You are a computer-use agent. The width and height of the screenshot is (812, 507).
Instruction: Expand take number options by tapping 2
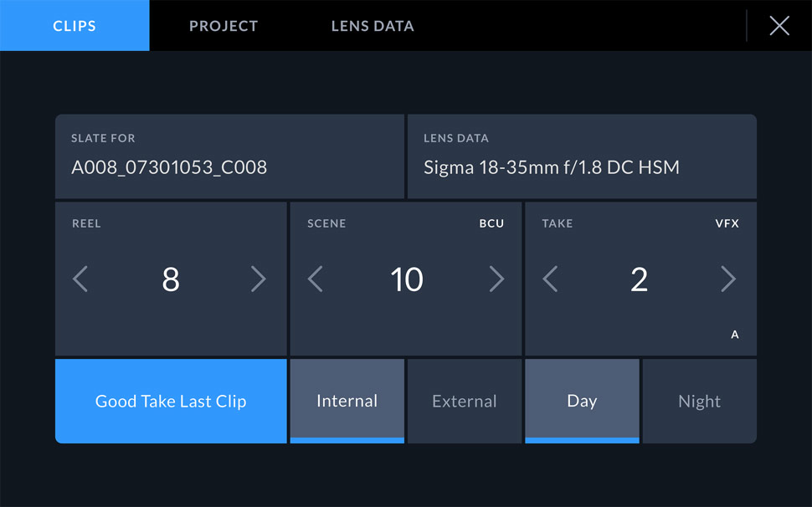639,279
